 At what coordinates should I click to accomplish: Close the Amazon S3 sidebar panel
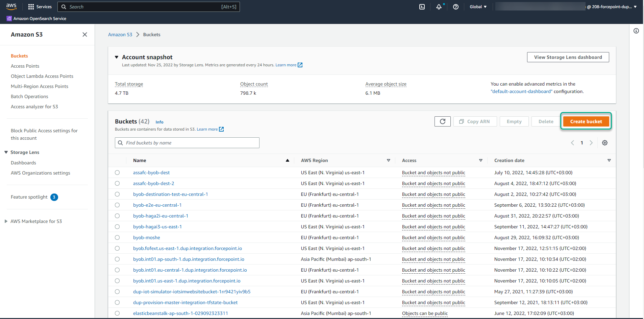point(85,35)
